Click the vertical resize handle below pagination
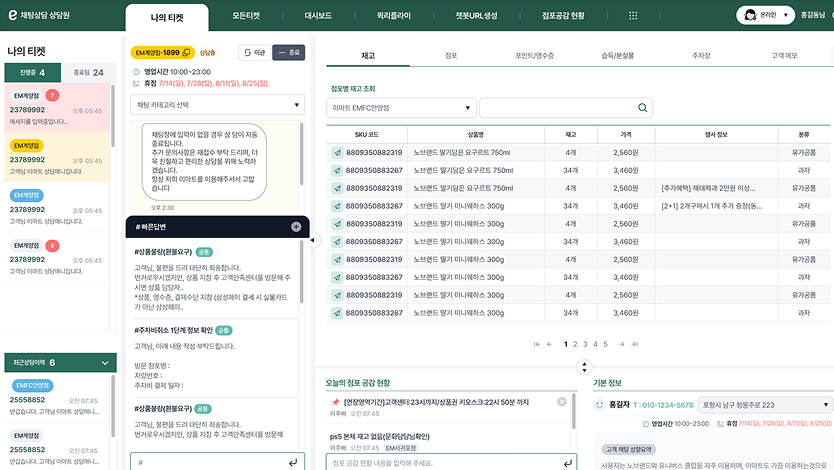The width and height of the screenshot is (834, 470). (x=584, y=367)
